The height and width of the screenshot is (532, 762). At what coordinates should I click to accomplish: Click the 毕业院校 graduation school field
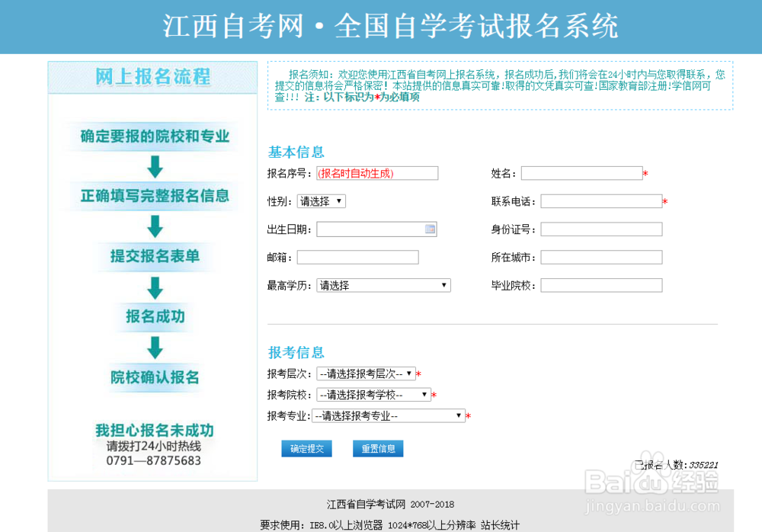pyautogui.click(x=601, y=284)
